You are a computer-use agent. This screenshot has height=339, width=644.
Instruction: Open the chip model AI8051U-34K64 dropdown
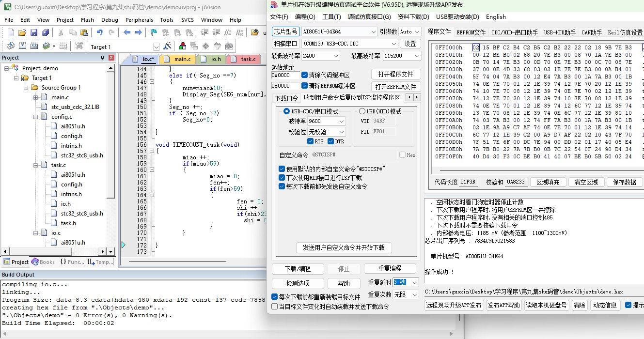point(339,31)
